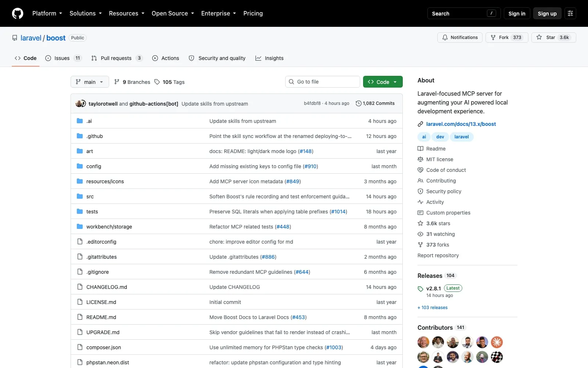The image size is (588, 368).
Task: Click the Go to file field
Action: point(322,82)
